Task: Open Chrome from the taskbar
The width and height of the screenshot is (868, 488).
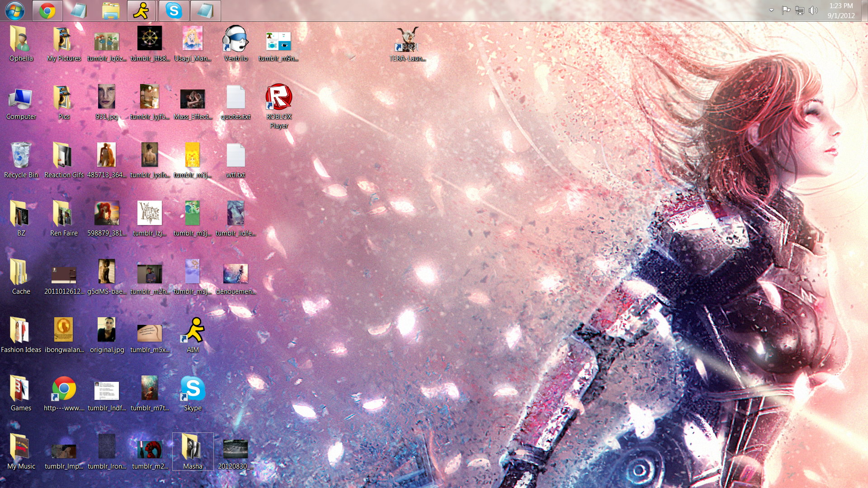Action: click(47, 10)
